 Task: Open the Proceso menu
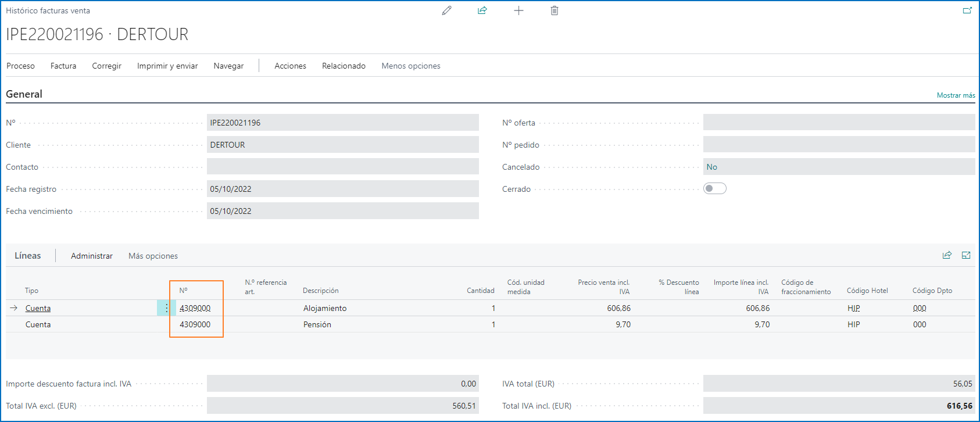[20, 66]
